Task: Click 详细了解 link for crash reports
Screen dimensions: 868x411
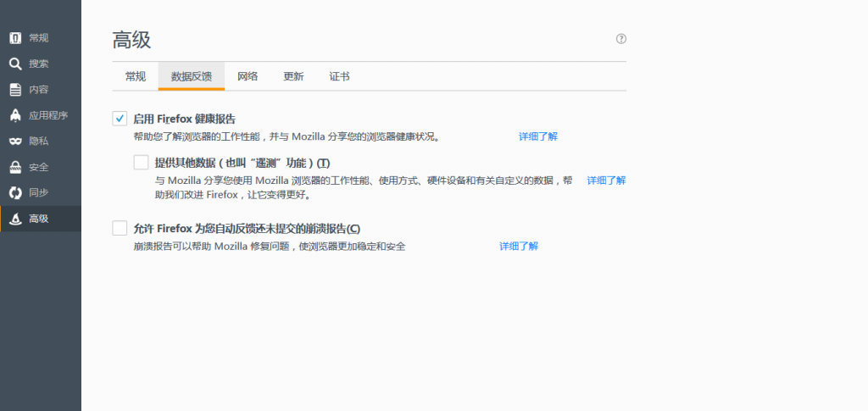Action: click(519, 246)
